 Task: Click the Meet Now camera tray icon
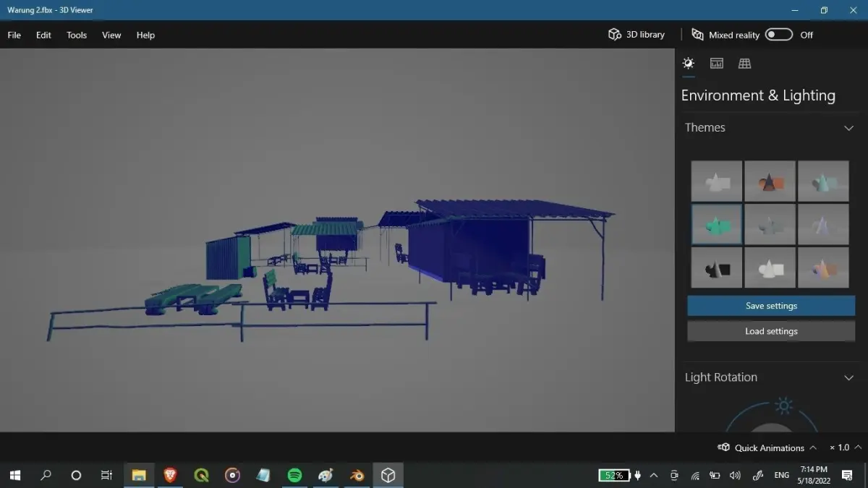click(674, 475)
